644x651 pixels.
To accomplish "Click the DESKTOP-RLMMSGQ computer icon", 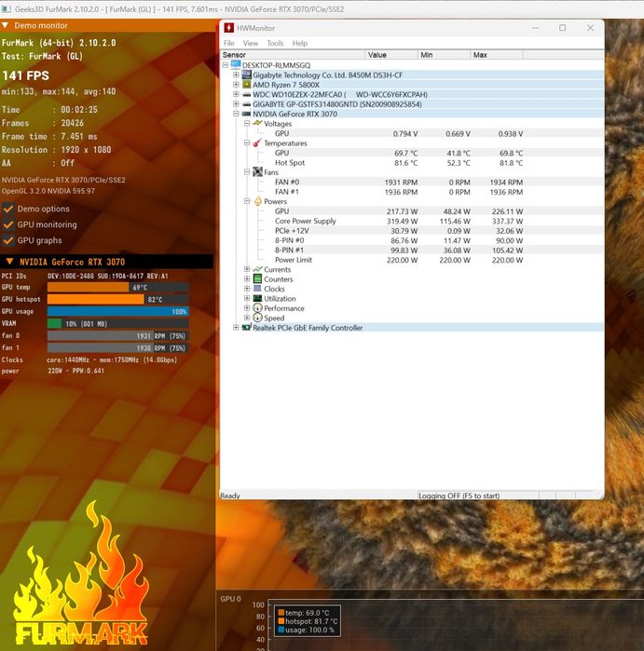I will [x=236, y=65].
